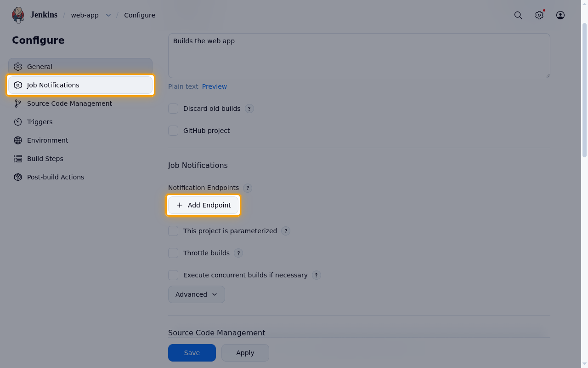This screenshot has height=368, width=588.
Task: Expand the Advanced options button
Action: click(x=197, y=294)
